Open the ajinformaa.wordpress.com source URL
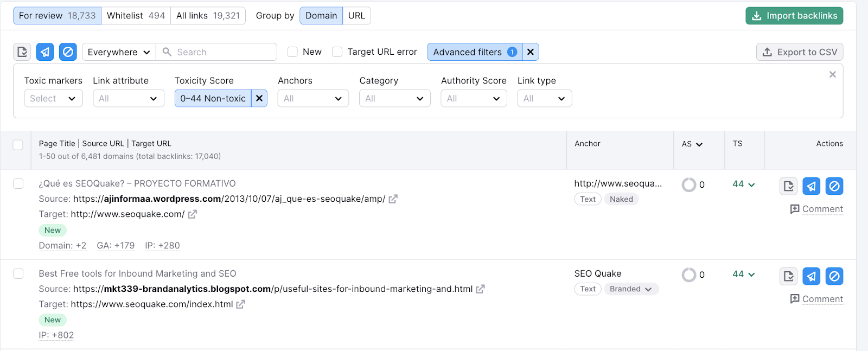Image resolution: width=868 pixels, height=351 pixels. pyautogui.click(x=229, y=199)
